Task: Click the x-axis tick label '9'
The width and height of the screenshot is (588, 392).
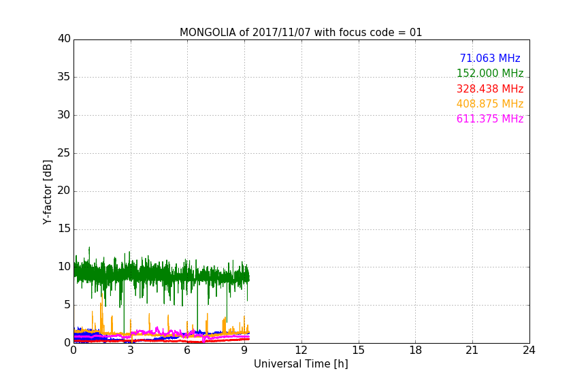Action: [244, 350]
